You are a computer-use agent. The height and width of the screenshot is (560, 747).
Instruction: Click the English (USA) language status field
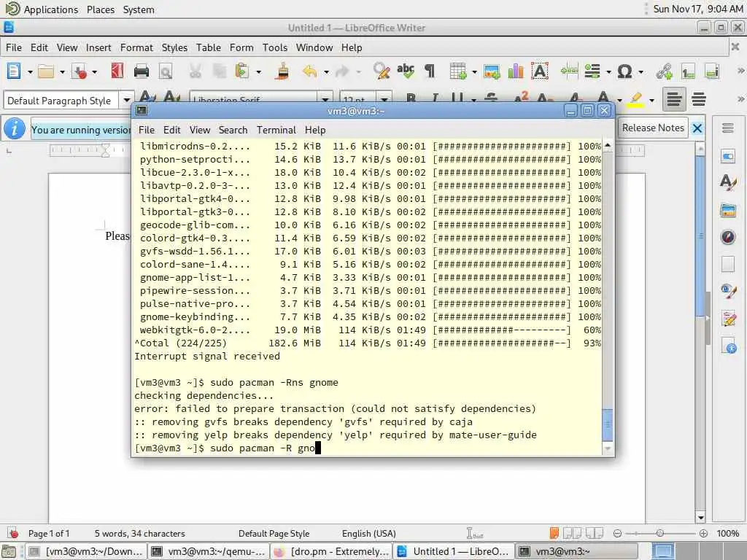tap(368, 533)
